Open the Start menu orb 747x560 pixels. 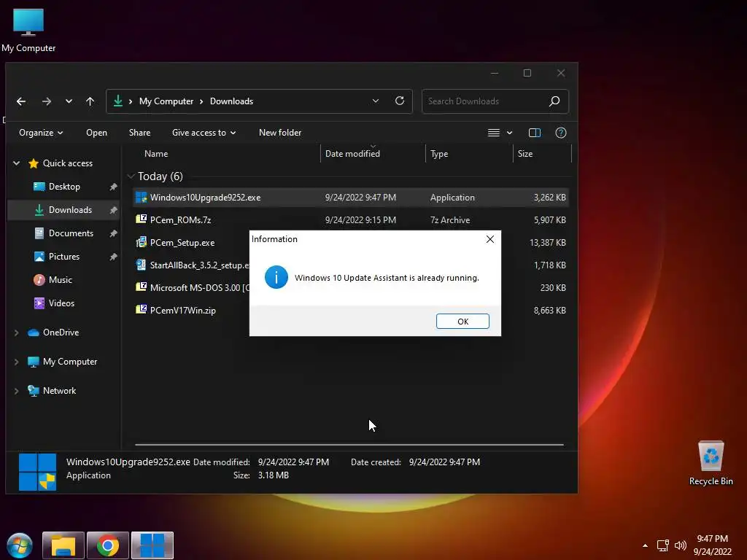pyautogui.click(x=20, y=545)
